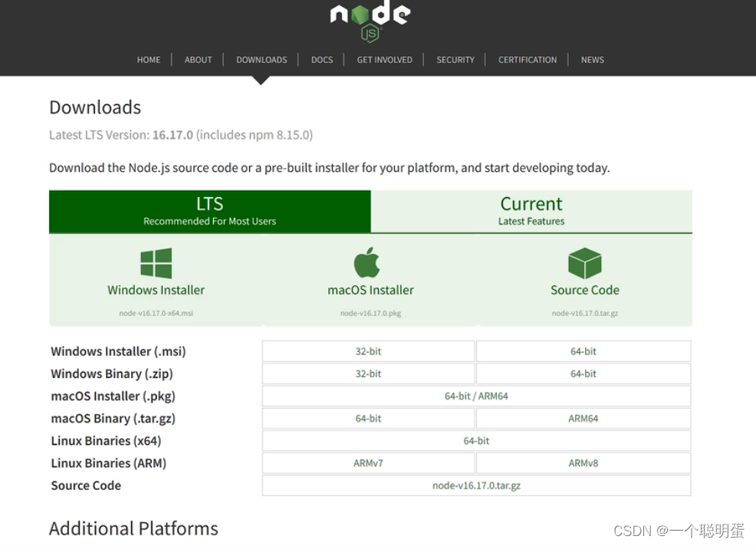756x546 pixels.
Task: Download Windows Installer (.msi) 32-bit
Action: [x=368, y=351]
